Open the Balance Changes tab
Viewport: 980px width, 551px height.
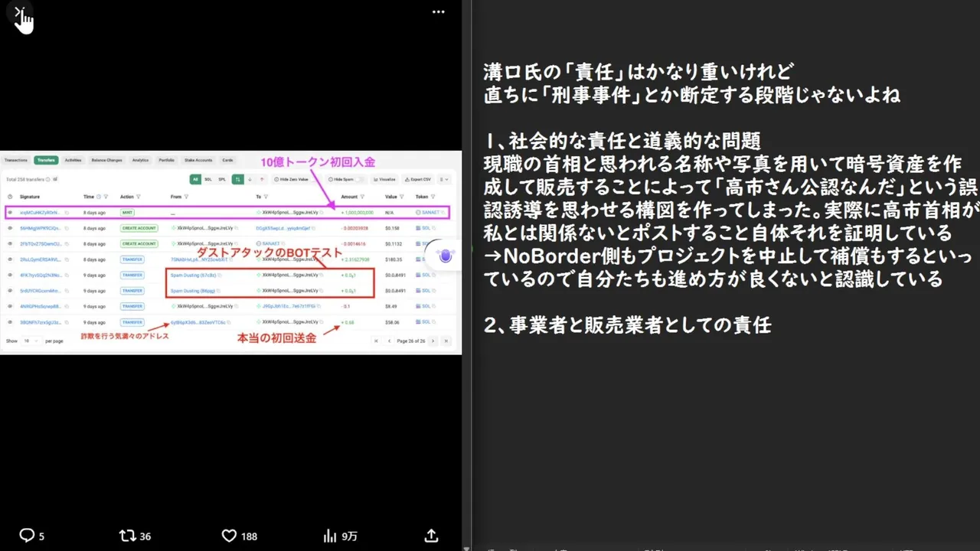pos(106,160)
